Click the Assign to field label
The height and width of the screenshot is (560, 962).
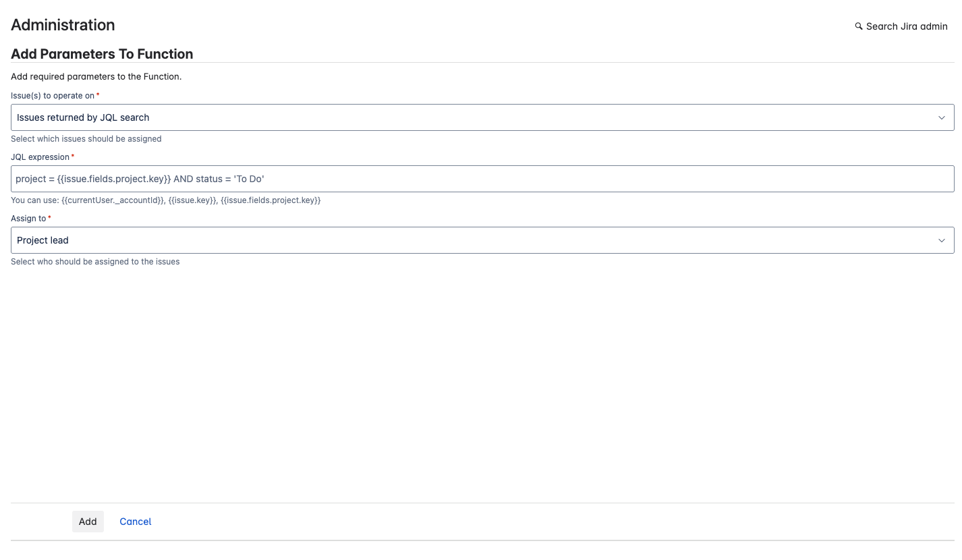pos(27,218)
